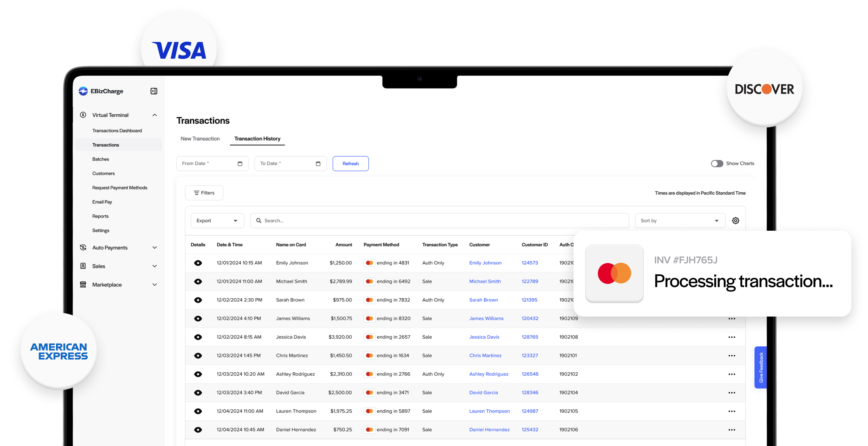The height and width of the screenshot is (446, 868).
Task: Click the Sales receipt icon
Action: (x=83, y=266)
